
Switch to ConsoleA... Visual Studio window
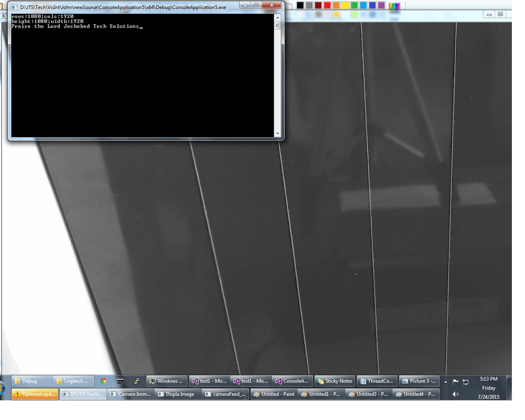click(292, 381)
